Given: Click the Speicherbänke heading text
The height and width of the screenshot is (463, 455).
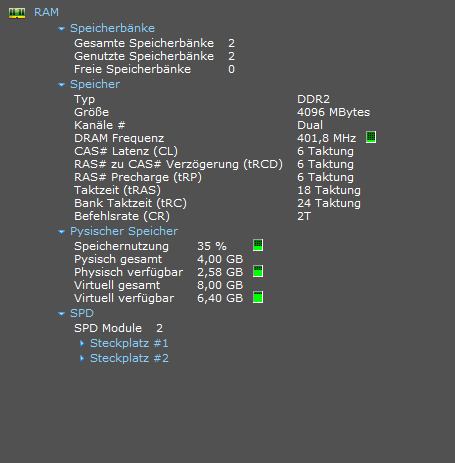Looking at the screenshot, I should [x=112, y=28].
